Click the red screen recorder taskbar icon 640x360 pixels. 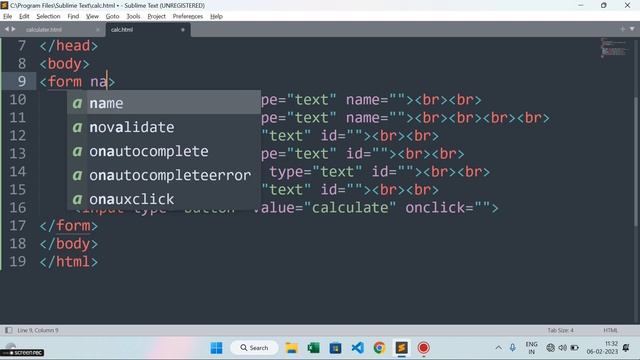click(424, 348)
